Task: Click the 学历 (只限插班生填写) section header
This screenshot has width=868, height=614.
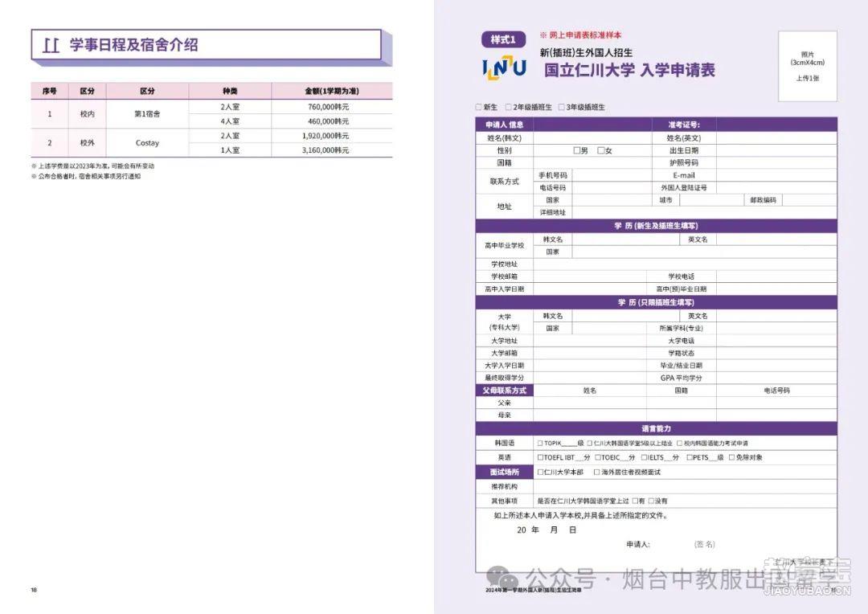Action: tap(656, 302)
